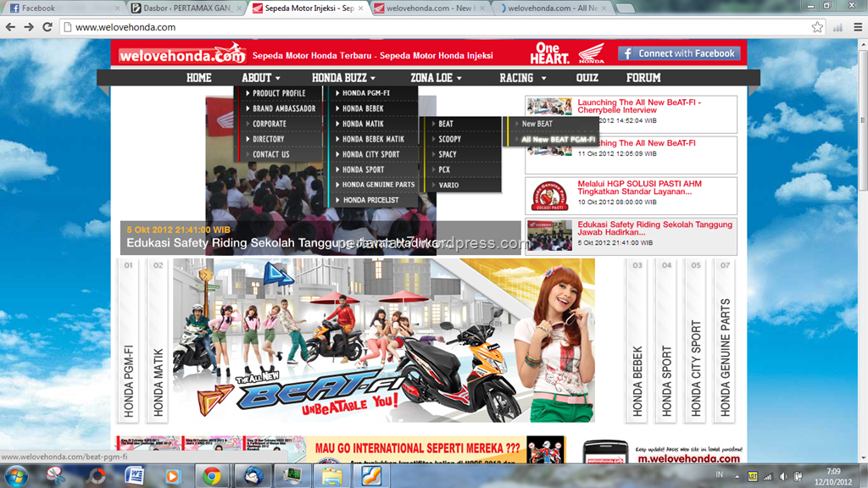Click the Google Chrome taskbar icon
Image resolution: width=868 pixels, height=488 pixels.
(x=211, y=475)
